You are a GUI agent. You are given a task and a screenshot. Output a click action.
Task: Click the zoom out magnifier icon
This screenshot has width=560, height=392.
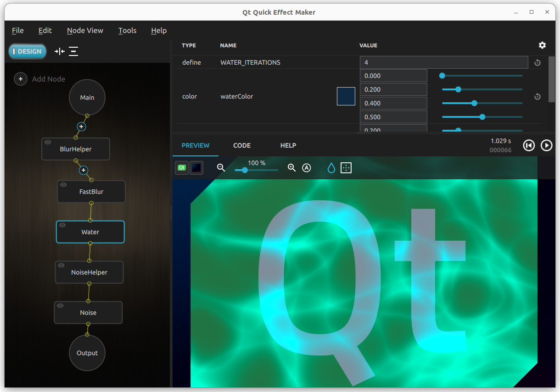click(x=221, y=168)
